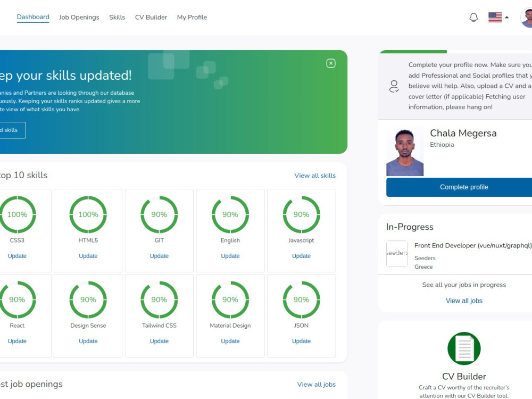Click the CV Builder heading
532x399 pixels.
[x=464, y=376]
